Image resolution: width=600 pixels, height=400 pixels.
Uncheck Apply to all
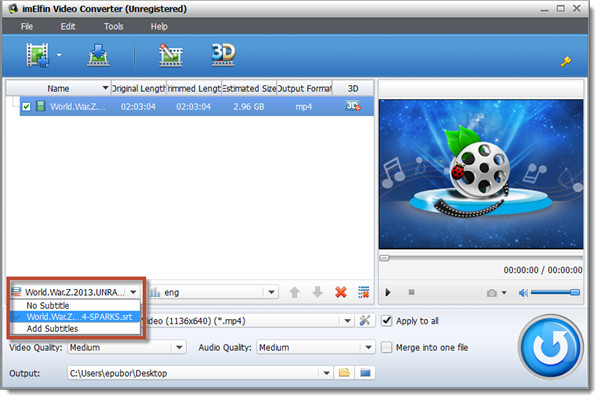click(386, 320)
